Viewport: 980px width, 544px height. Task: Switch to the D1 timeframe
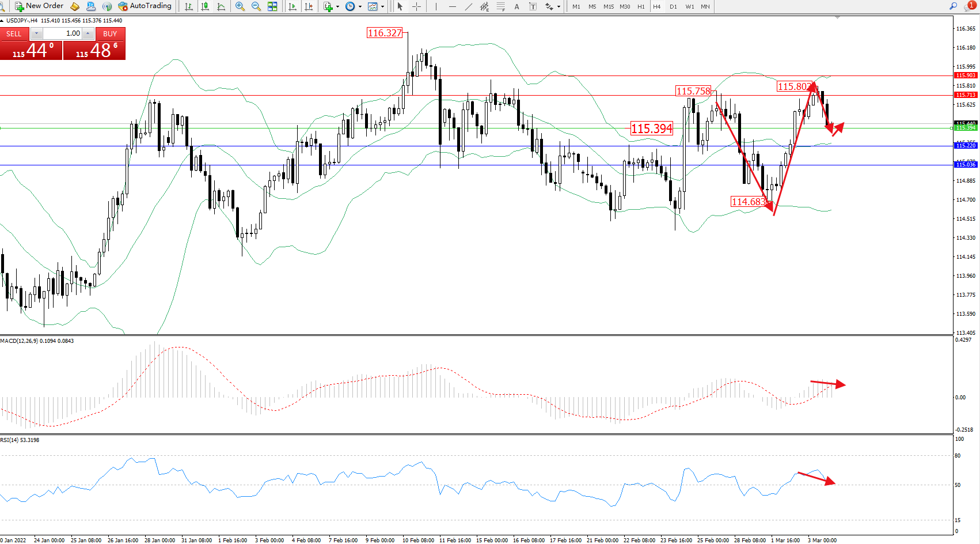pos(673,7)
